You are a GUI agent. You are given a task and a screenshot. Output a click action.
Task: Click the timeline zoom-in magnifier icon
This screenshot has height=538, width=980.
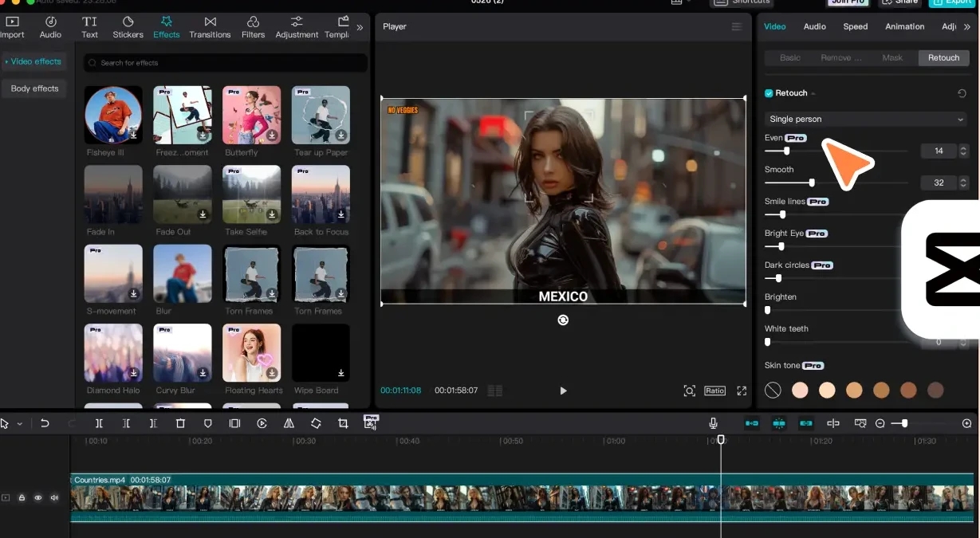coord(966,424)
